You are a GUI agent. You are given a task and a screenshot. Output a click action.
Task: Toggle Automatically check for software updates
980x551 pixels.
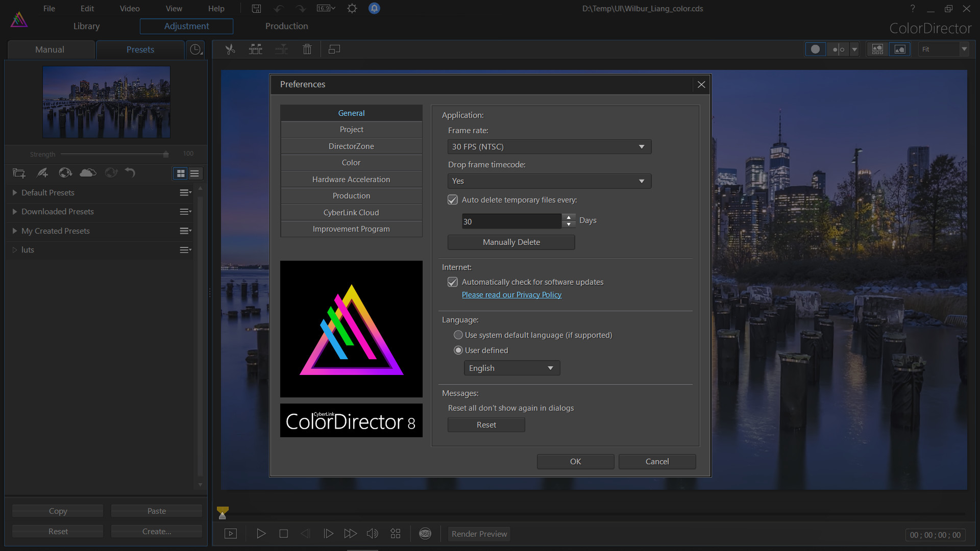(x=453, y=282)
